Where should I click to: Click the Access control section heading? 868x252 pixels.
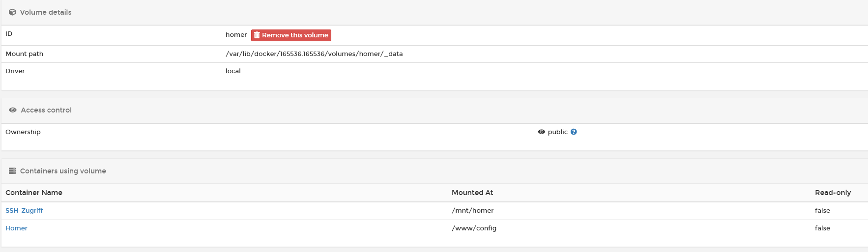tap(46, 110)
